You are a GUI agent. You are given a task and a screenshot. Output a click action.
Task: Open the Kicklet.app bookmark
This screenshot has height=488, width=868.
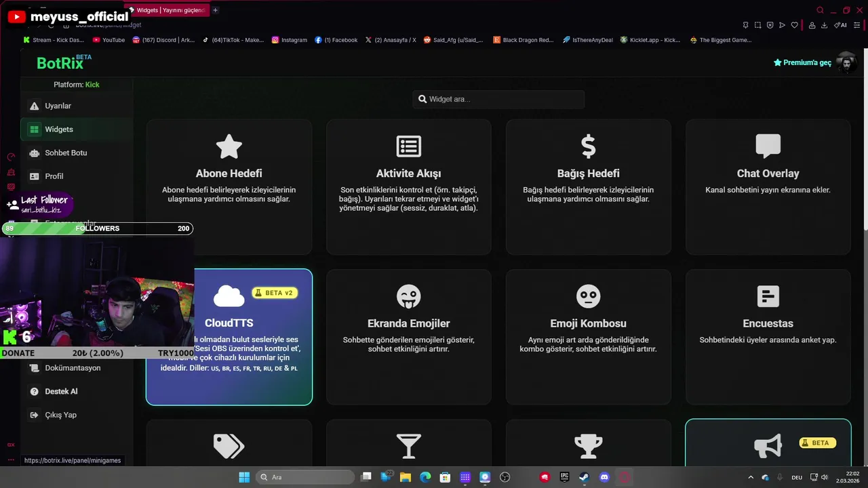pyautogui.click(x=650, y=40)
